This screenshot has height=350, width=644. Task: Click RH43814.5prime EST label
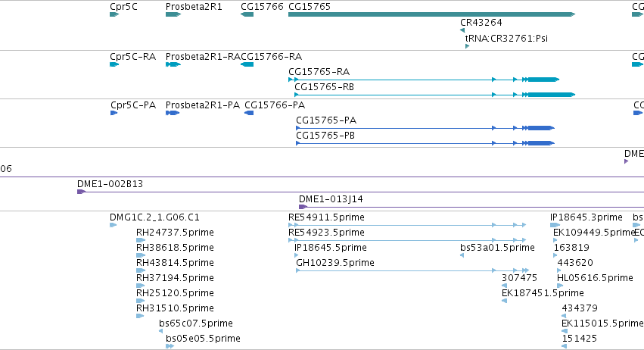click(x=175, y=263)
